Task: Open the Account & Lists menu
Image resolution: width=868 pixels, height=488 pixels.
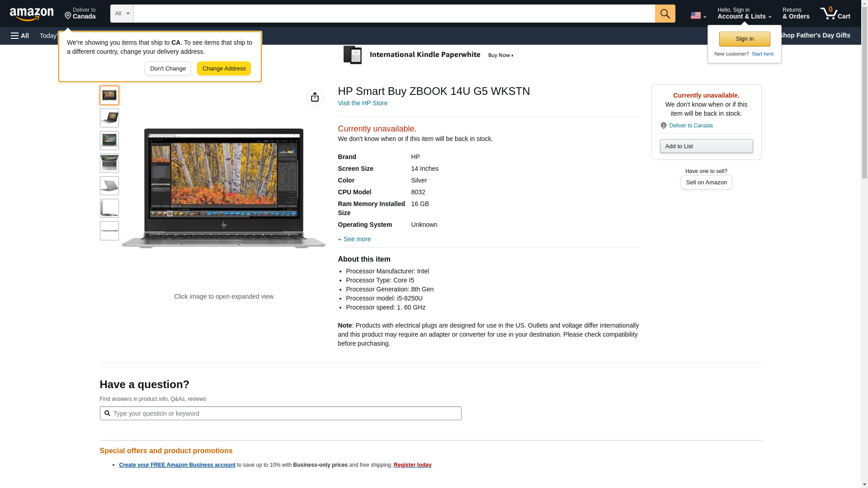Action: click(x=744, y=14)
